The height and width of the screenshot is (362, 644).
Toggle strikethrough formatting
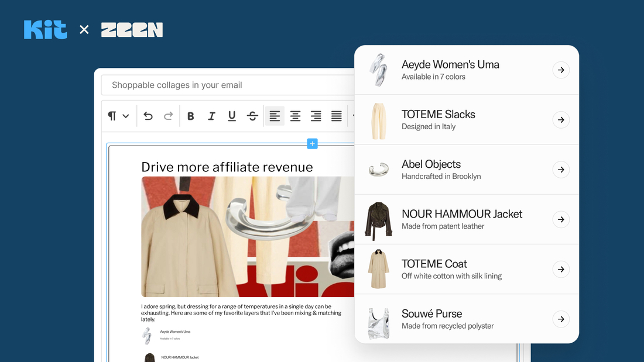pos(252,116)
